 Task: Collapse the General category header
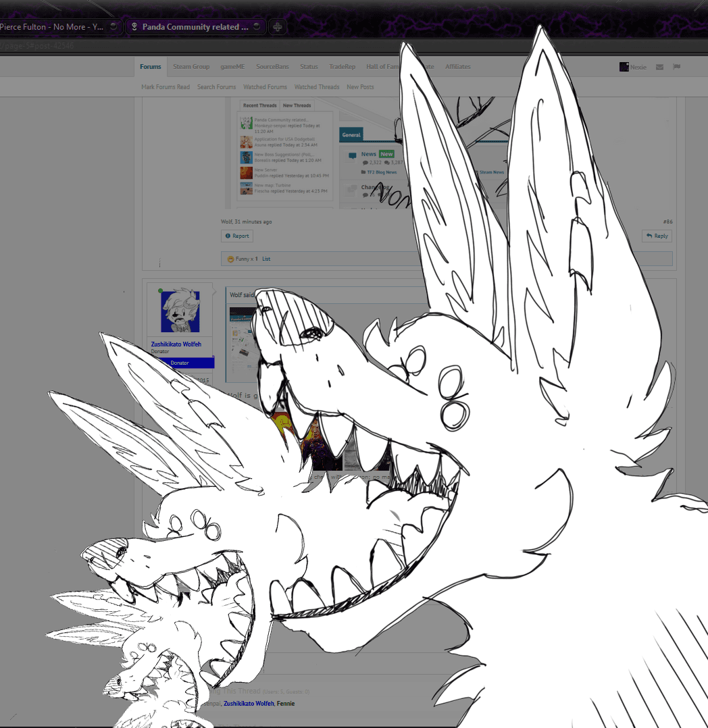tap(351, 134)
